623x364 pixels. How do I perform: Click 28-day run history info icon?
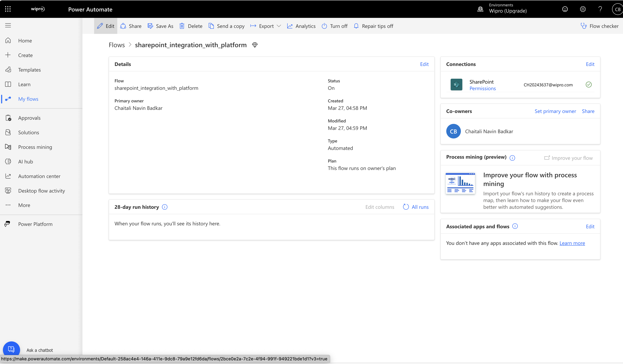(x=165, y=207)
